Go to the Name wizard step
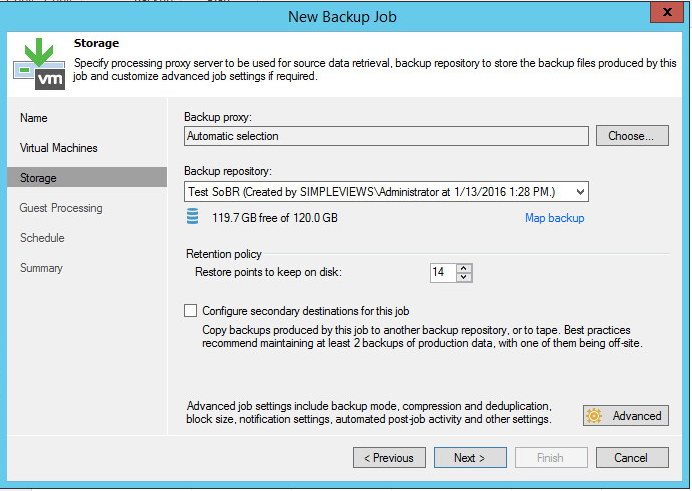Screen dimensions: 692x491 tap(34, 118)
